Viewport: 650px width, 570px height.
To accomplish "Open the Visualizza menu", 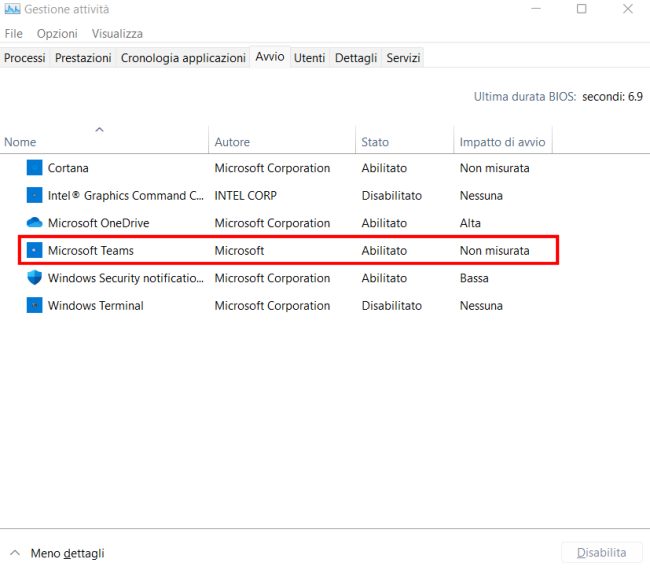I will coord(117,34).
